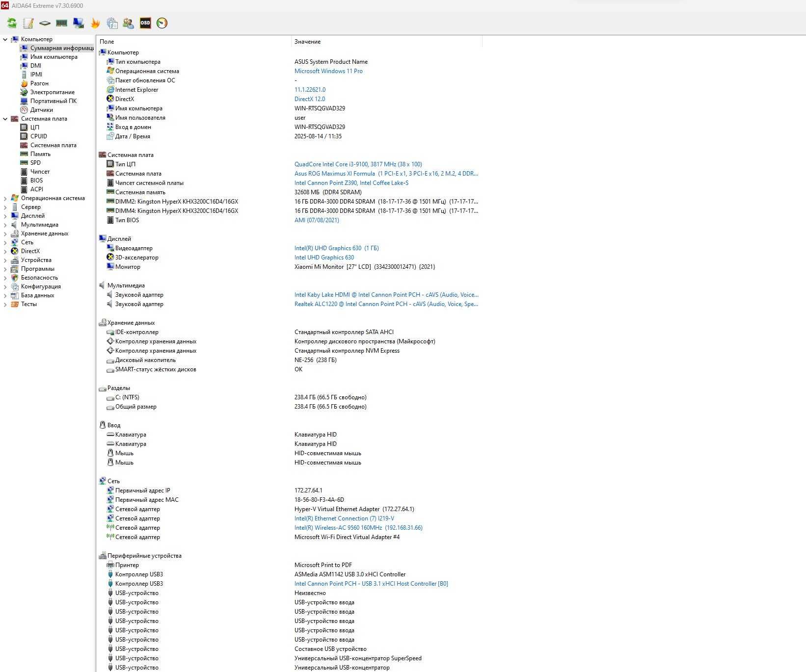
Task: Expand the Сеть tree node
Action: [5, 242]
